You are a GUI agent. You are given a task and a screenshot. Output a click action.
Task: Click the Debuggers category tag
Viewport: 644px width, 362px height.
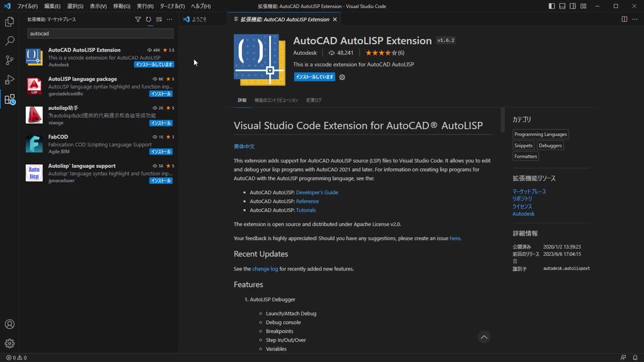pyautogui.click(x=550, y=145)
